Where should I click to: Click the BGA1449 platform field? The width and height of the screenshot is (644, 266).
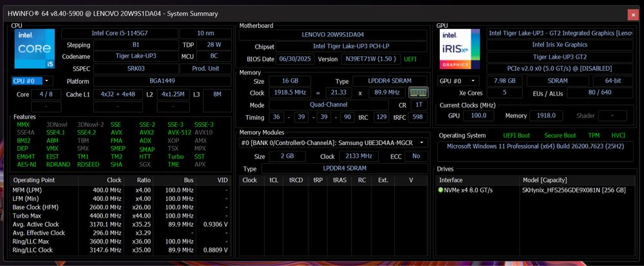coord(162,81)
